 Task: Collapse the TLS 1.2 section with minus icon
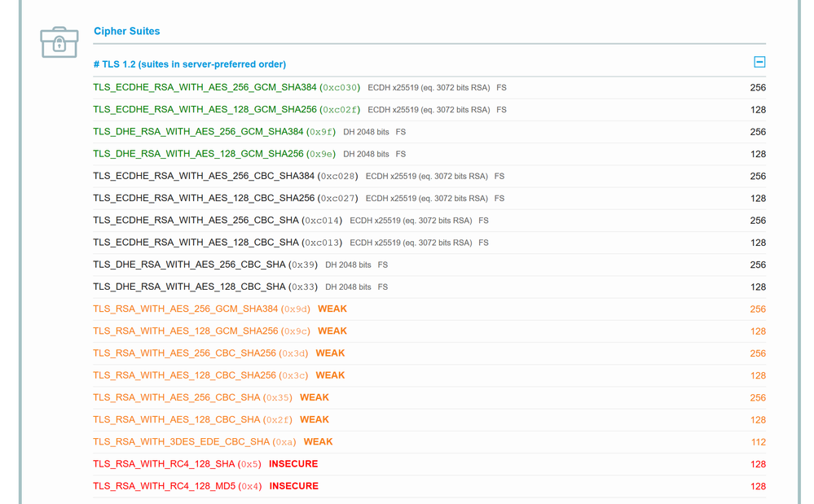(x=759, y=62)
